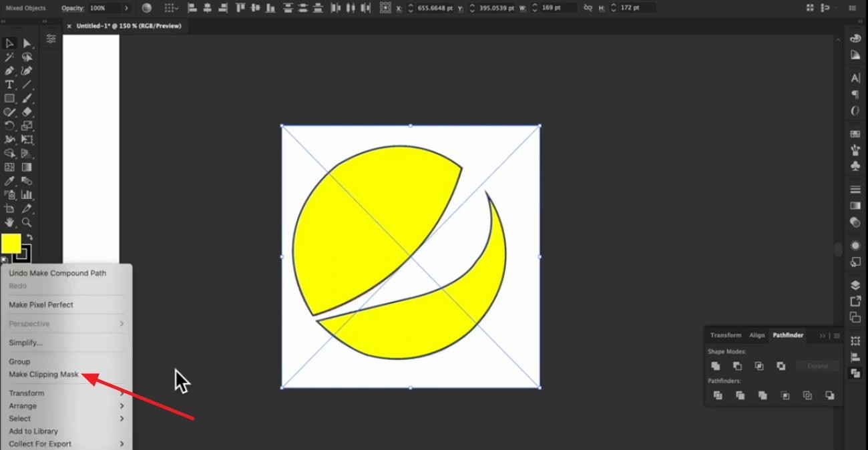The height and width of the screenshot is (450, 868).
Task: Click the reference point locator grid
Action: (385, 8)
